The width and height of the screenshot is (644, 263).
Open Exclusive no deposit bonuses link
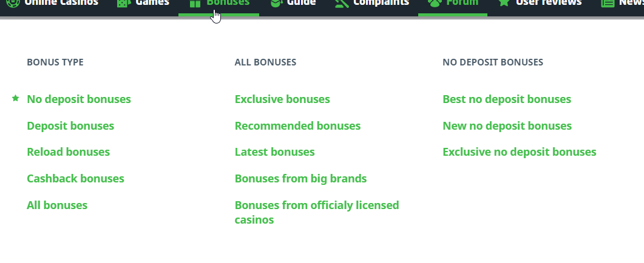[520, 152]
